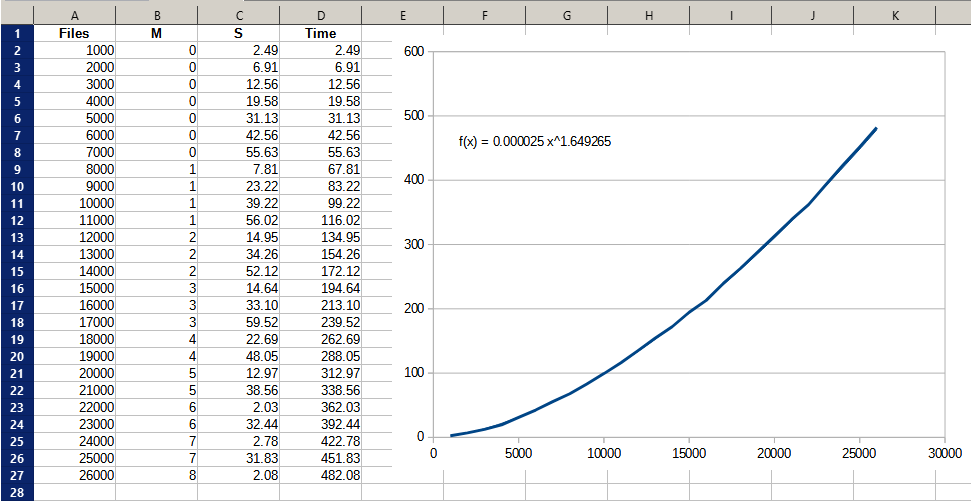Select the cell containing 14000
971x501 pixels.
(x=74, y=271)
